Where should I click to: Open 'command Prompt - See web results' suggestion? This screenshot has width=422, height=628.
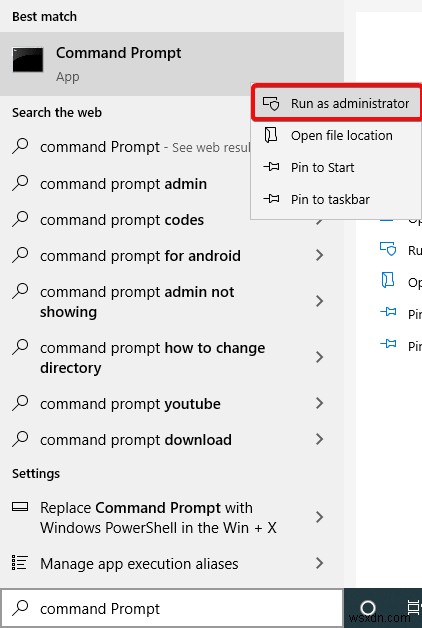tap(126, 147)
